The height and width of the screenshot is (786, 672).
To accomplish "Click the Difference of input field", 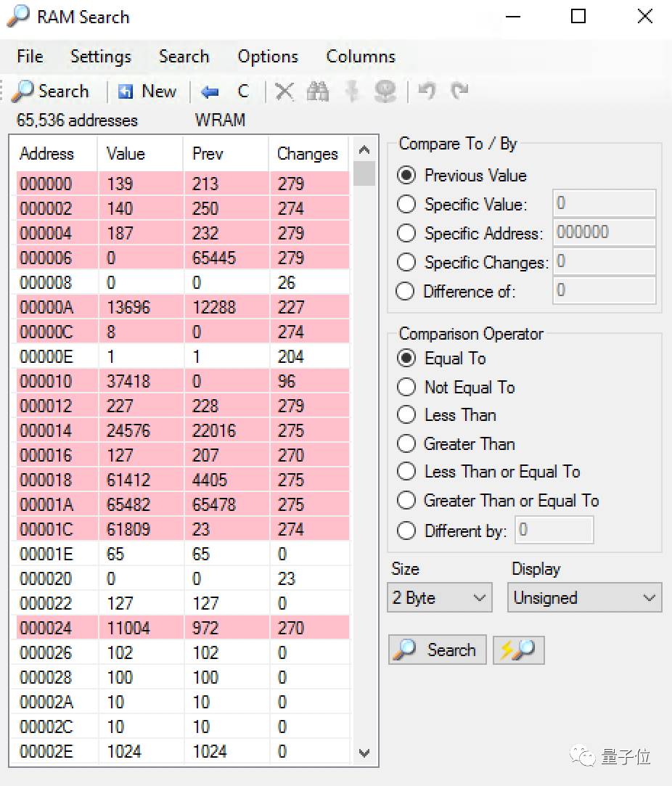I will pos(605,290).
